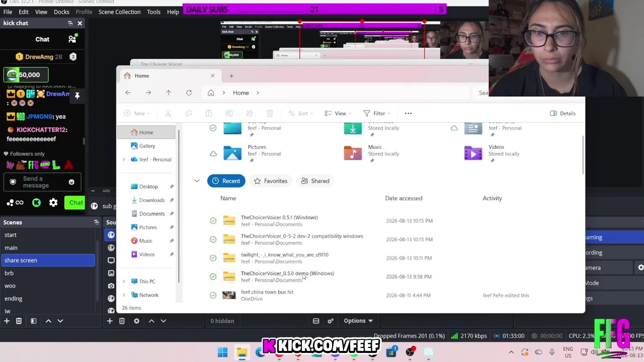This screenshot has width=644, height=362.
Task: Move selected source down
Action: (x=163, y=321)
